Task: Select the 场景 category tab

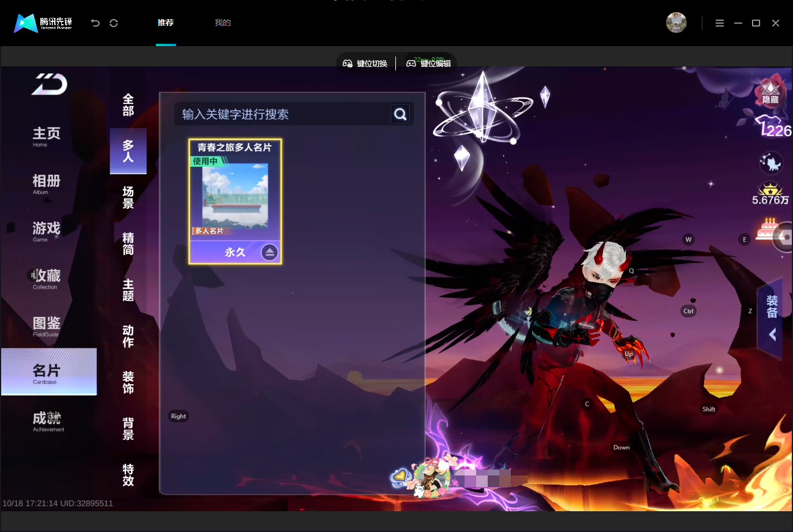Action: click(128, 197)
